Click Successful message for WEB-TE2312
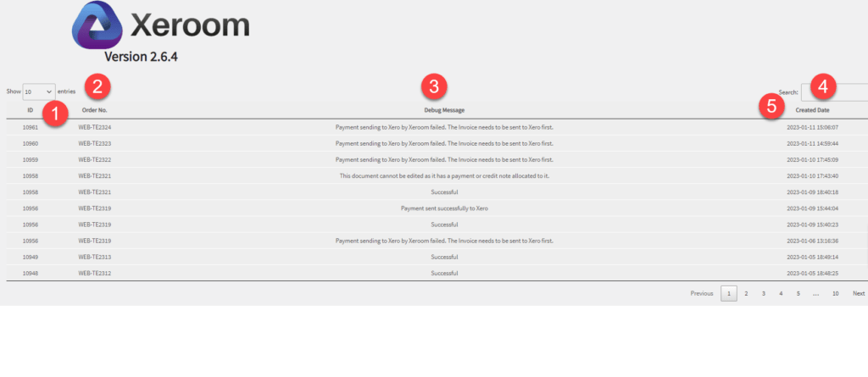Screen dimensions: 868x377 (x=444, y=273)
